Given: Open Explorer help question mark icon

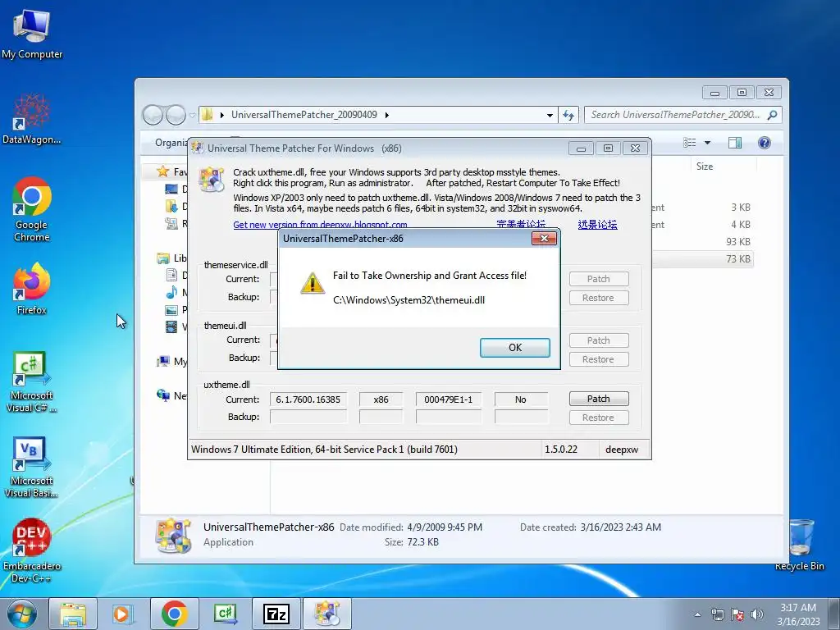Looking at the screenshot, I should click(765, 143).
